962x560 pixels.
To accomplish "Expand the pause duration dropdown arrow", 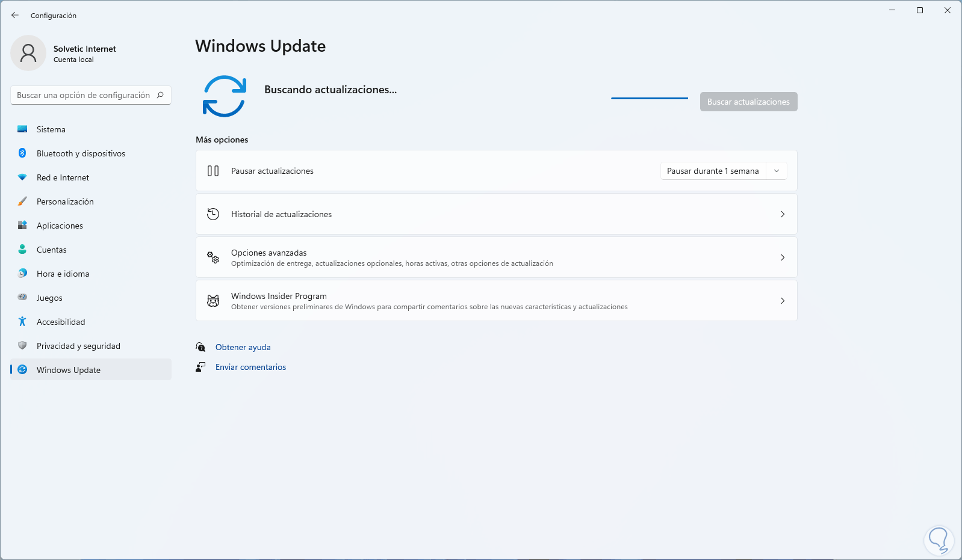I will click(777, 171).
